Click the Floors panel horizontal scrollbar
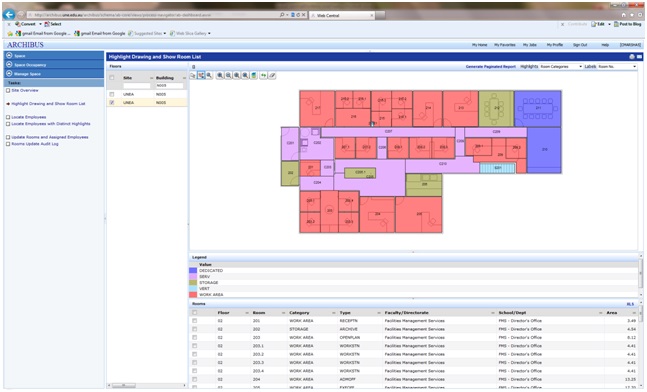The image size is (647, 392). tap(147, 385)
